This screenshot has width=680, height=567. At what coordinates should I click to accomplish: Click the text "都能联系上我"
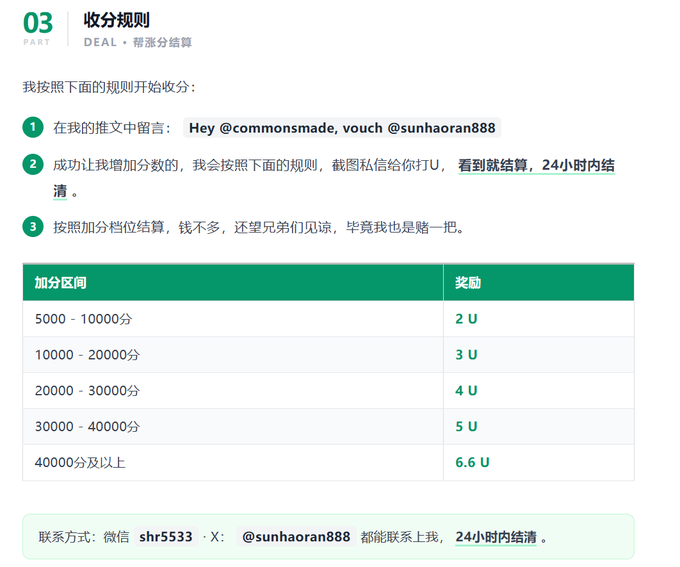point(399,537)
